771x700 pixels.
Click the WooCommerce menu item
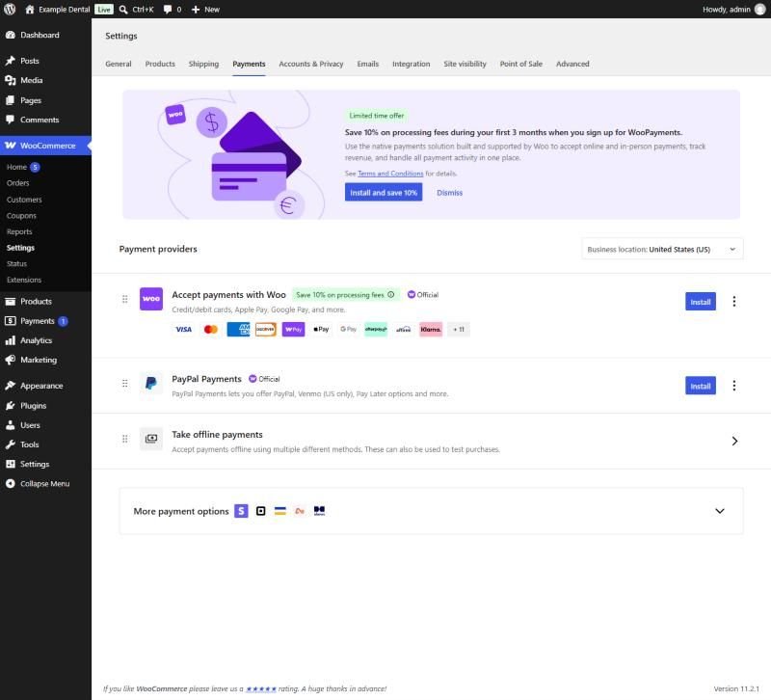click(x=45, y=146)
